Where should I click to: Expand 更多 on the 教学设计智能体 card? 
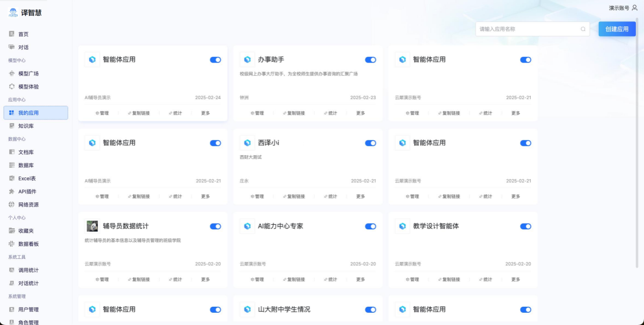coord(516,280)
